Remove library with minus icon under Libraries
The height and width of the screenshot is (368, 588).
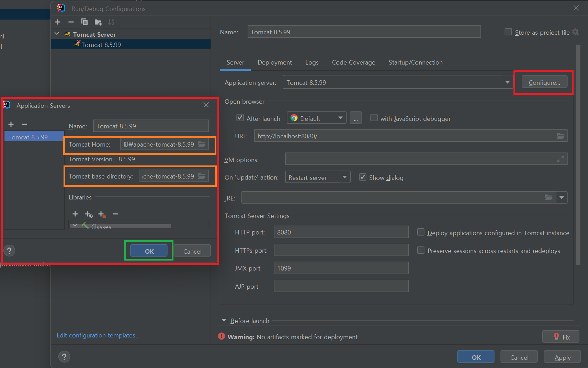(115, 214)
